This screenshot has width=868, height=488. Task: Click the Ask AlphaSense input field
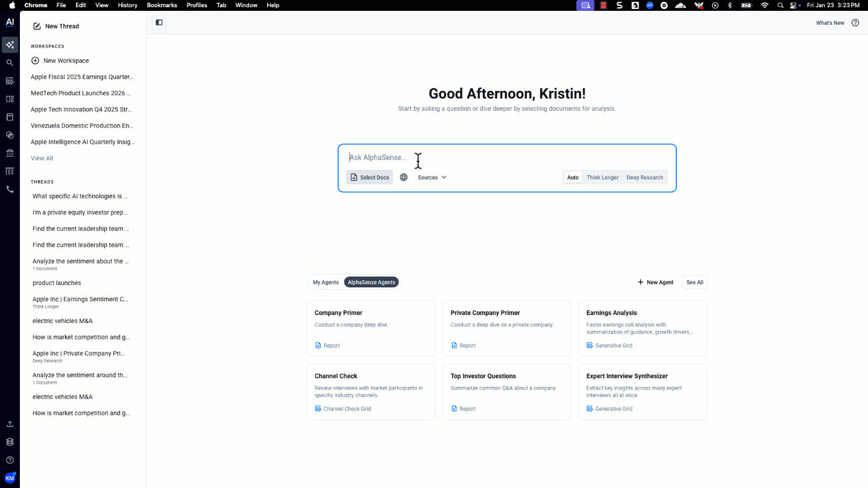[x=506, y=157]
